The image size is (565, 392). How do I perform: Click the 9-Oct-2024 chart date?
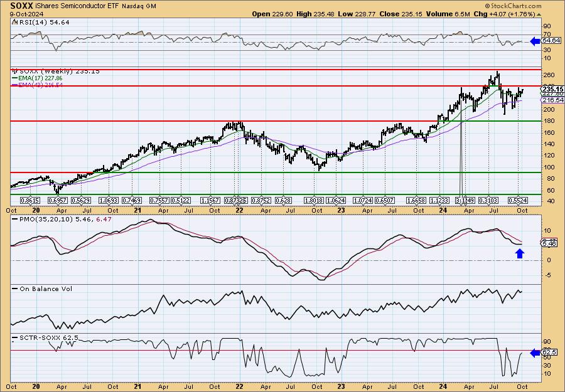(26, 14)
